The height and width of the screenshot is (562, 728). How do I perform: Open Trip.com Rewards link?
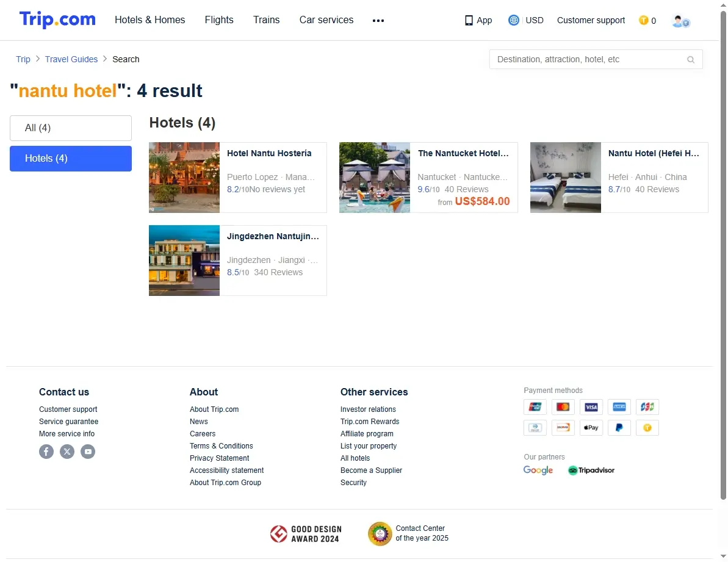370,422
